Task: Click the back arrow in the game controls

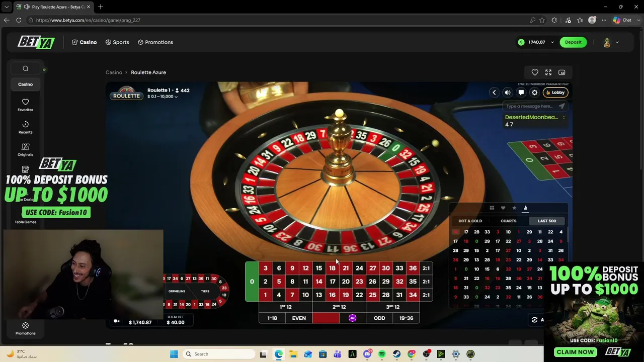Action: [x=494, y=93]
